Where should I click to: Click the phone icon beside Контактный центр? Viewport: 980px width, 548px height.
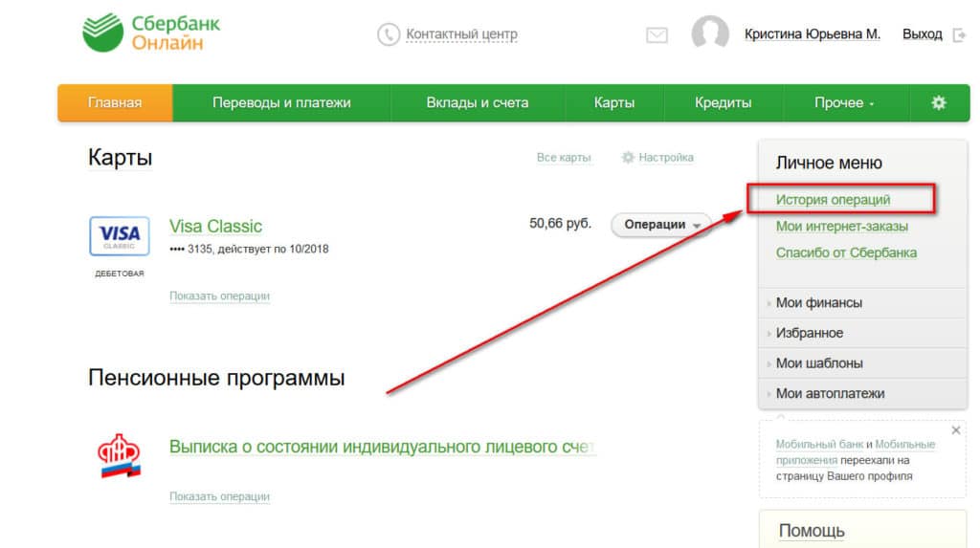(389, 34)
